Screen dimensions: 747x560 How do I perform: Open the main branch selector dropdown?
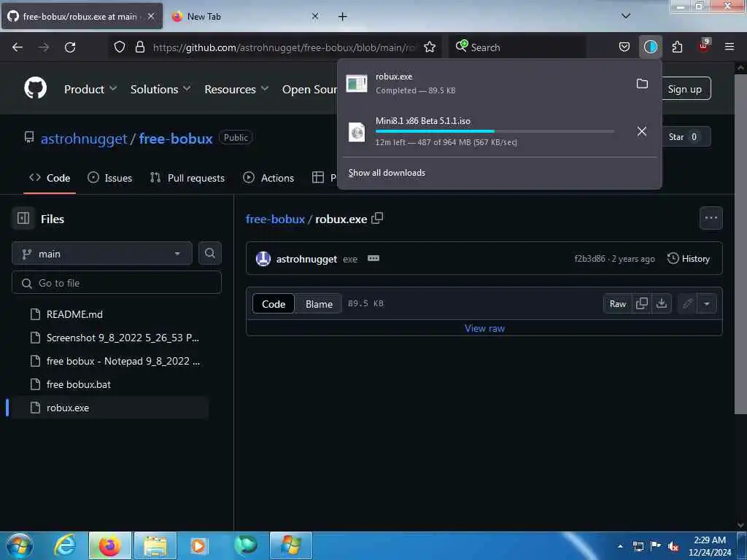click(102, 254)
